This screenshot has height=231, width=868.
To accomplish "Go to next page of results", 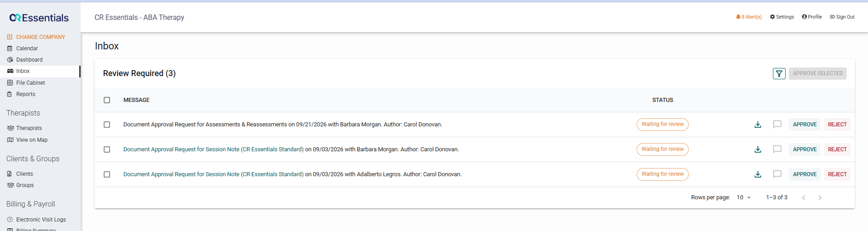I will [820, 197].
